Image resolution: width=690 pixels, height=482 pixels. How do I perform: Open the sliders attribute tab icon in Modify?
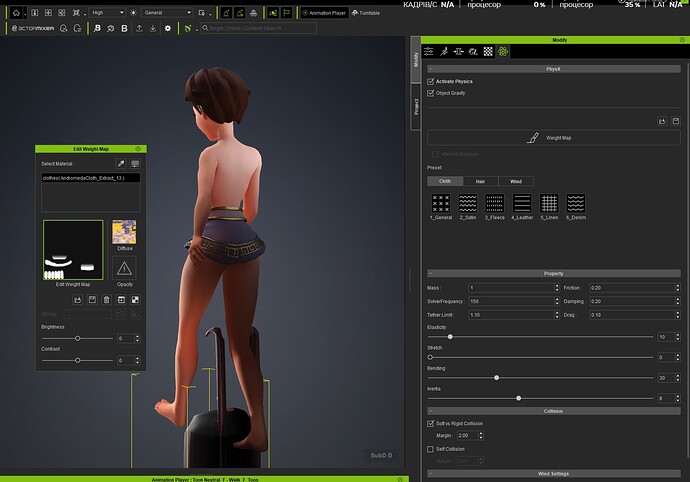coord(429,52)
